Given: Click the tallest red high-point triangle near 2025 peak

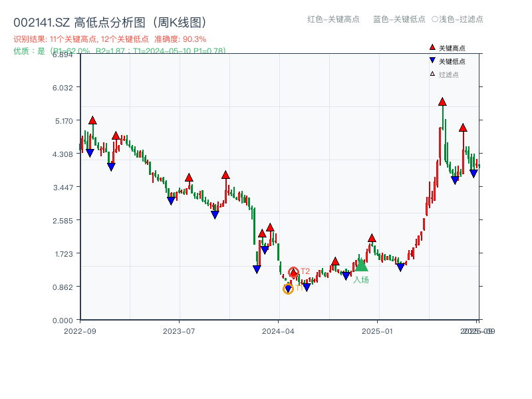Looking at the screenshot, I should pos(442,102).
